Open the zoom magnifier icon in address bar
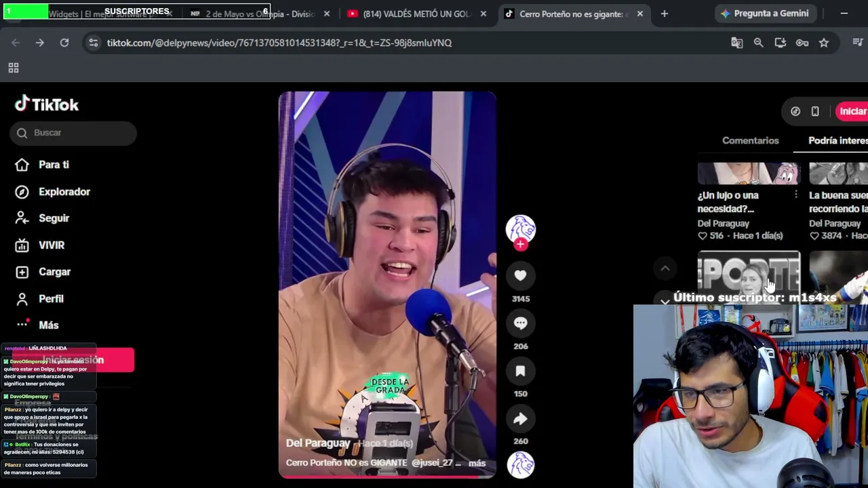This screenshot has height=488, width=868. click(759, 43)
